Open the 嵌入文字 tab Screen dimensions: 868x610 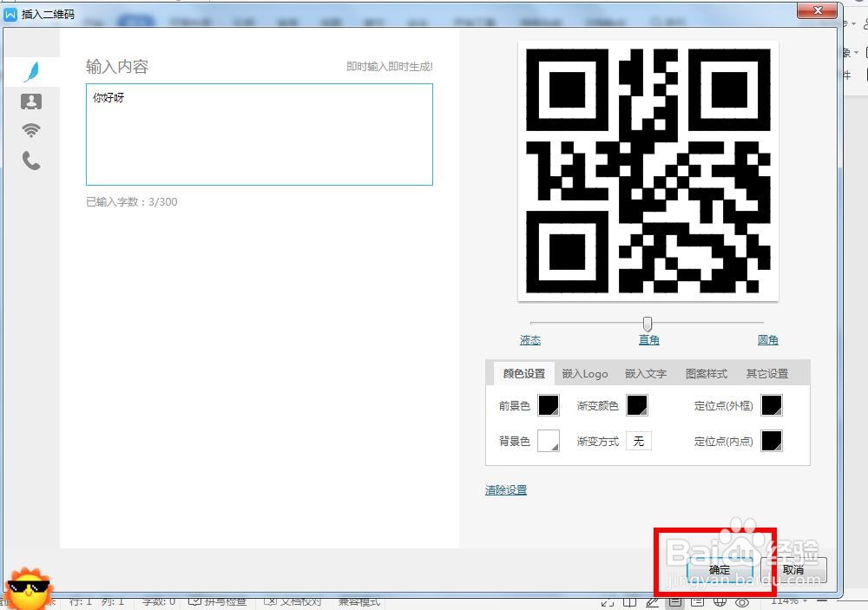[646, 374]
